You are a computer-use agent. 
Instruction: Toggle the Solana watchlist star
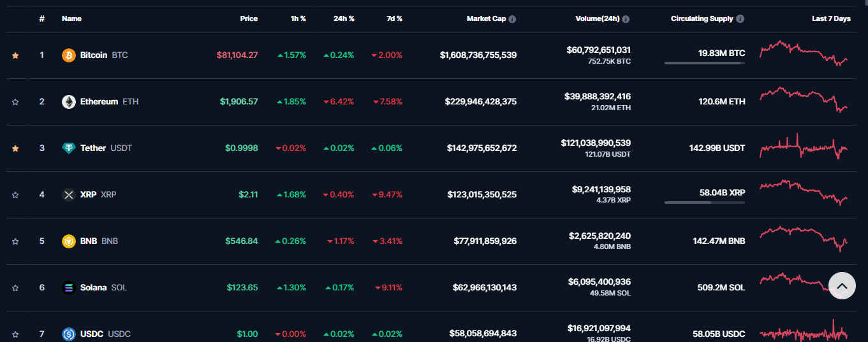click(15, 288)
